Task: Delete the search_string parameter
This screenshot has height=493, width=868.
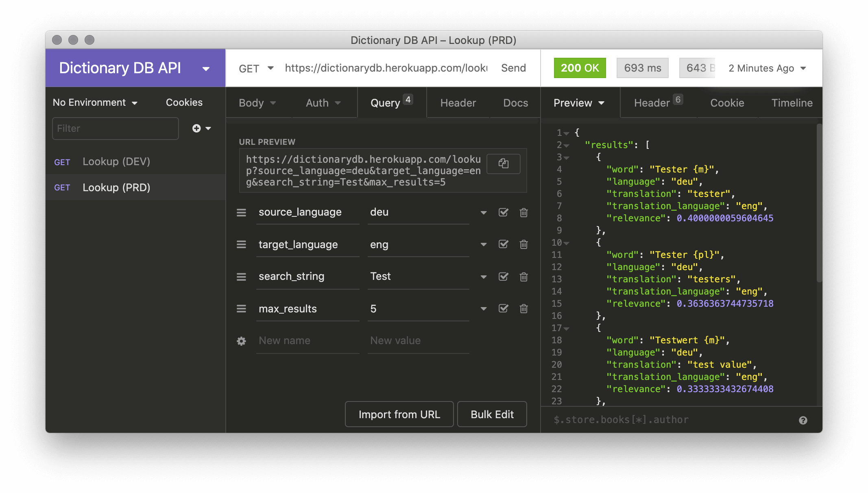Action: point(523,277)
